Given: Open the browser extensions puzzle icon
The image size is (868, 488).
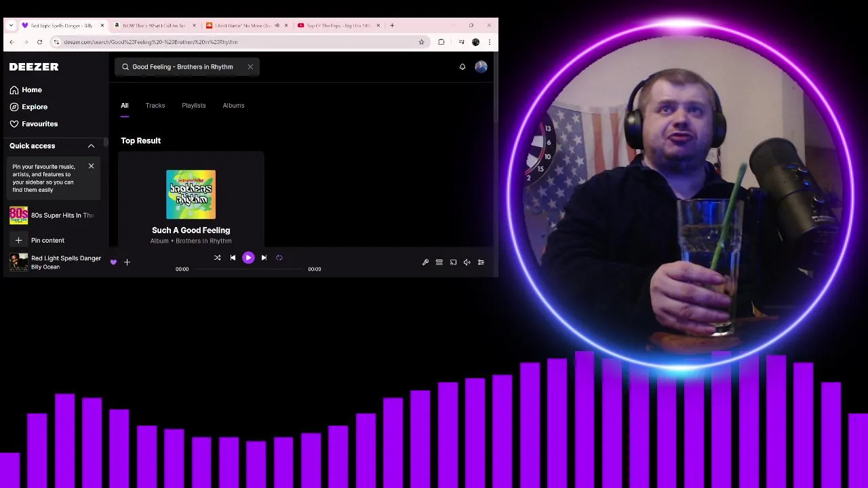Looking at the screenshot, I should point(441,42).
